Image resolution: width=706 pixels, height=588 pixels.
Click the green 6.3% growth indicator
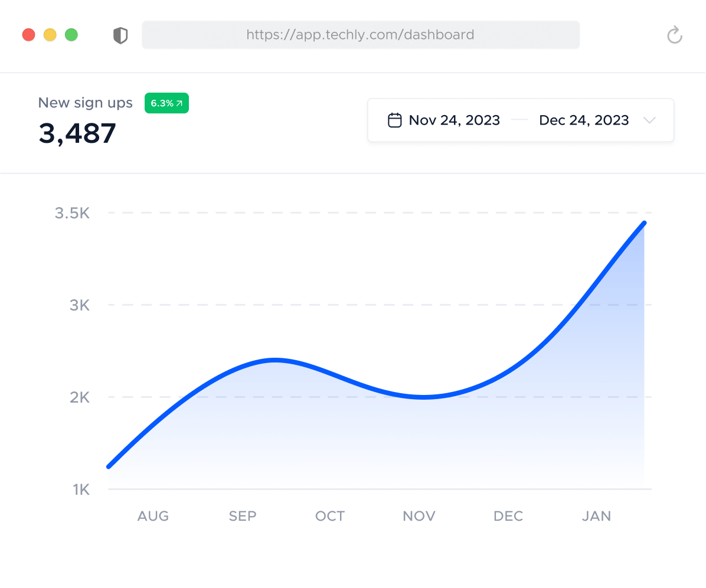166,102
